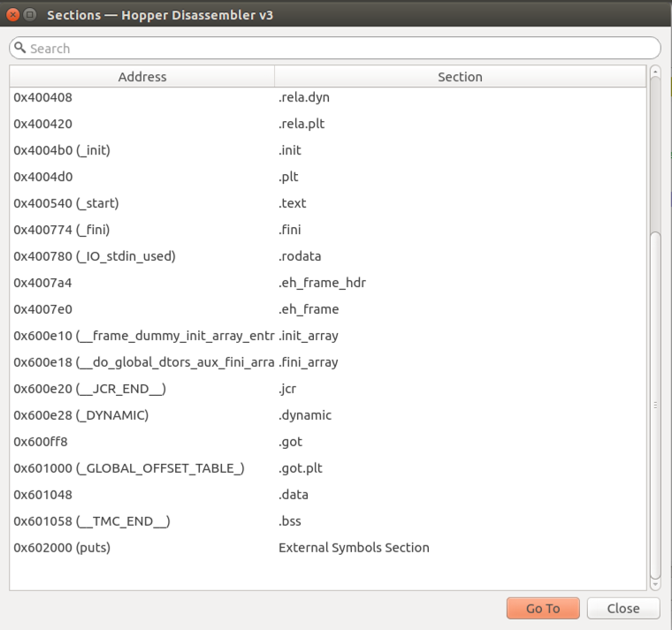
Task: Select the 0x601058 (__TMC_END__) address
Action: tap(92, 521)
